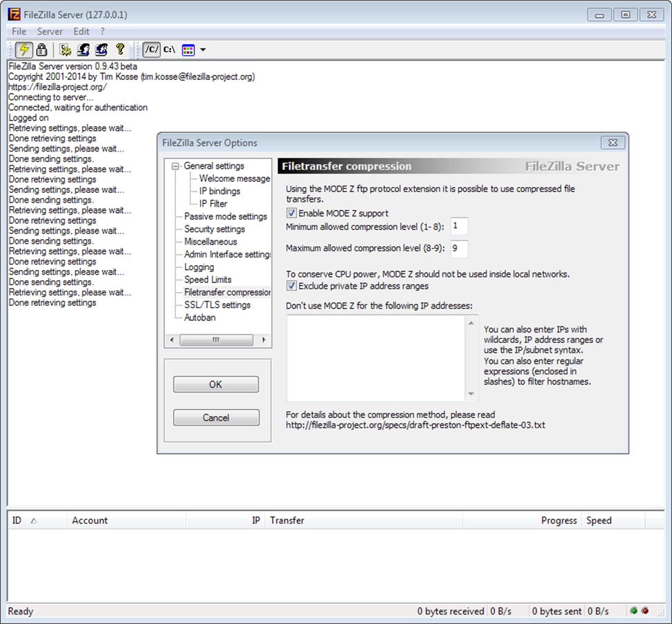Click the IP list scroll-down arrow
The height and width of the screenshot is (624, 672).
pos(471,394)
